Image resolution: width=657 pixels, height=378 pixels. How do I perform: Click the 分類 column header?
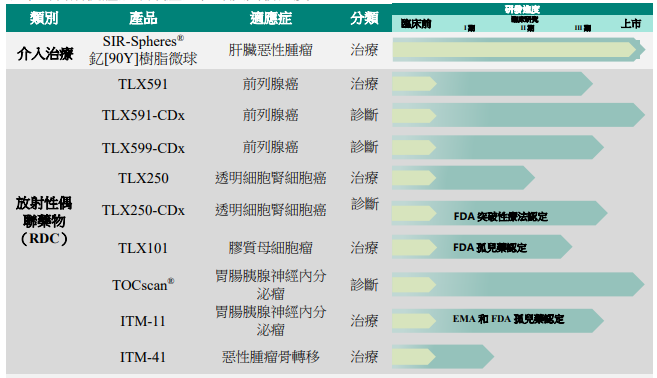point(365,18)
